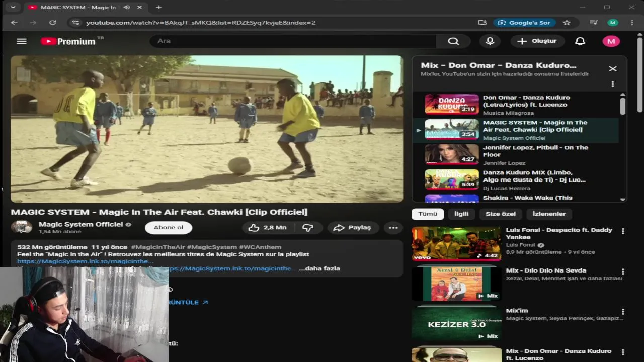
Task: Open the site information icon in address bar
Action: tap(75, 23)
